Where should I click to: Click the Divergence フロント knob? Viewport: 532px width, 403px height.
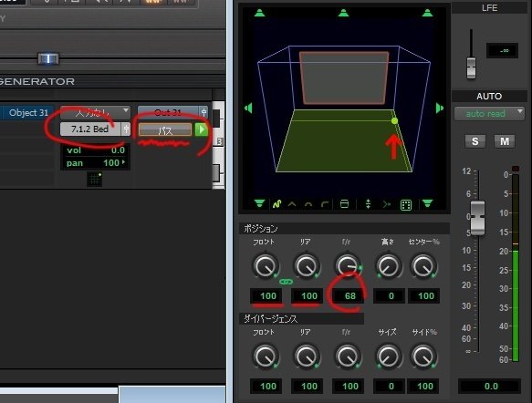[x=266, y=356]
